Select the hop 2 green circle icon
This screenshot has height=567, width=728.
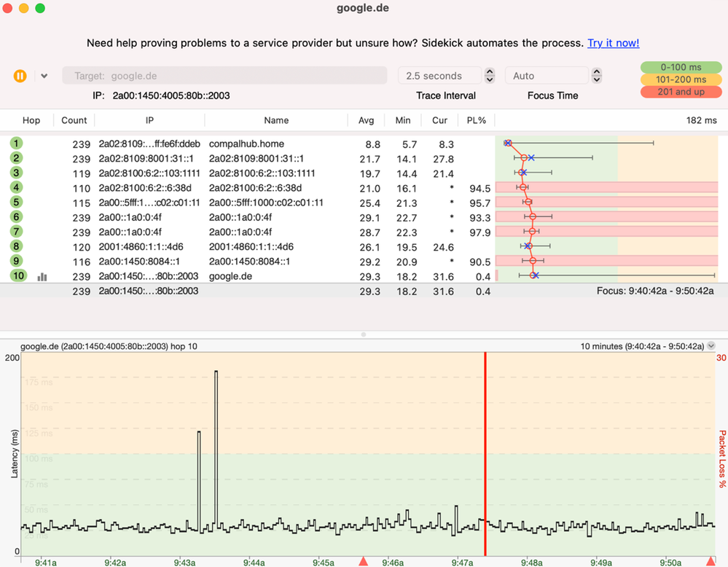pyautogui.click(x=16, y=158)
